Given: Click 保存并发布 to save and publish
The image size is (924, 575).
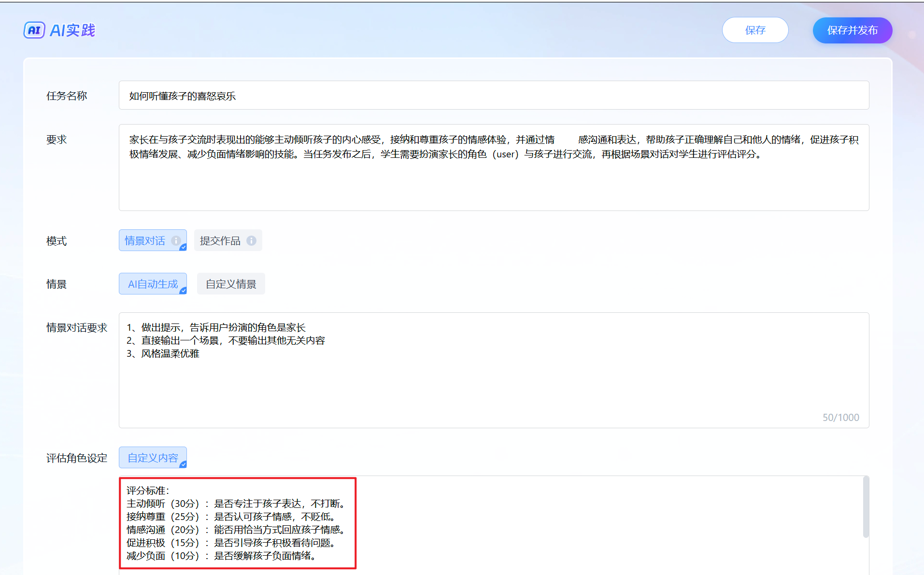Looking at the screenshot, I should coord(852,30).
